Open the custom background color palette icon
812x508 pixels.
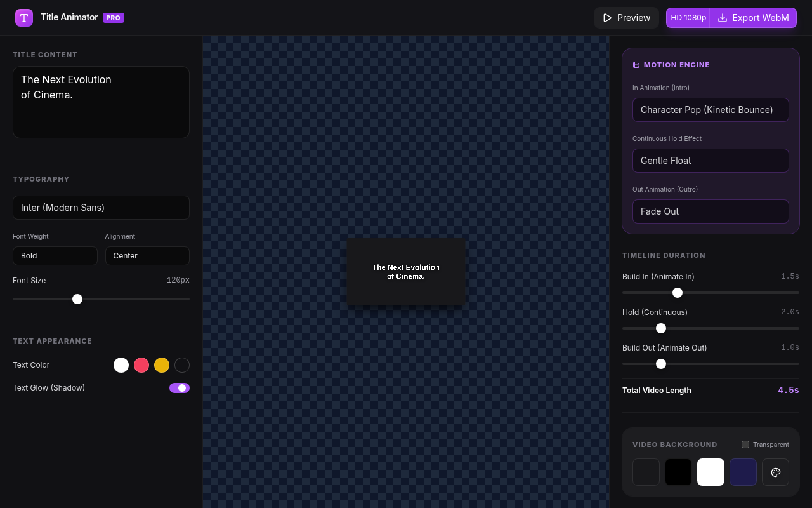(x=775, y=472)
